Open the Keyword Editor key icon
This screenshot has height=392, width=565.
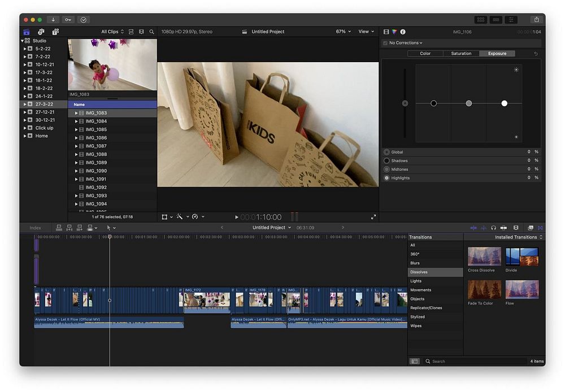tap(68, 19)
